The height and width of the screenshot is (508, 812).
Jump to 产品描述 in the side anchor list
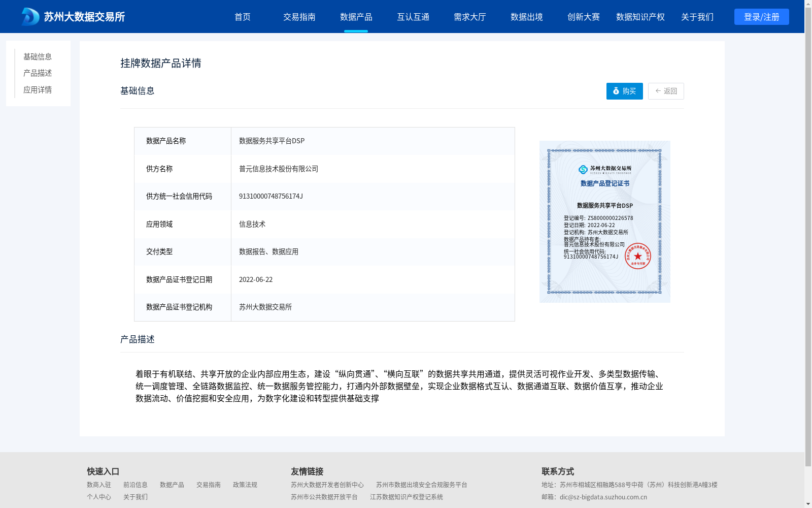click(38, 73)
